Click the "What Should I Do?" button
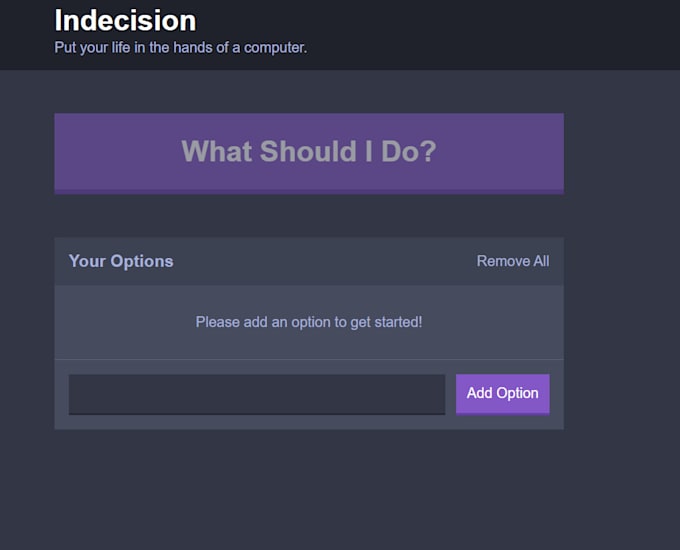This screenshot has width=680, height=550. tap(308, 152)
